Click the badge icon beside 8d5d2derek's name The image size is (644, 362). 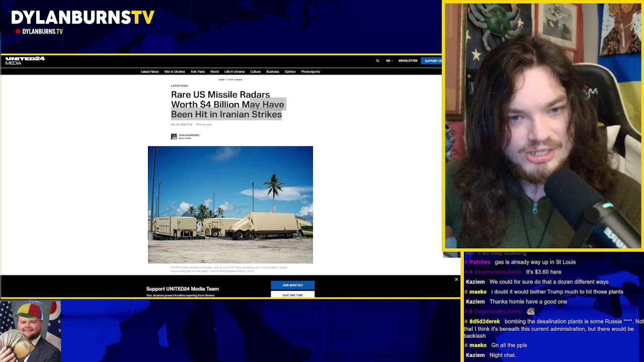pyautogui.click(x=466, y=322)
